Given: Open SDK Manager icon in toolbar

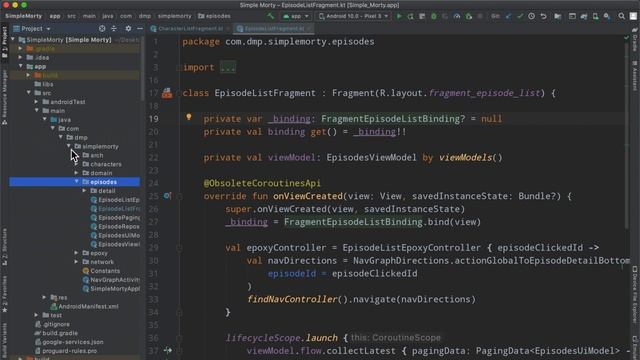Looking at the screenshot, I should 607,16.
